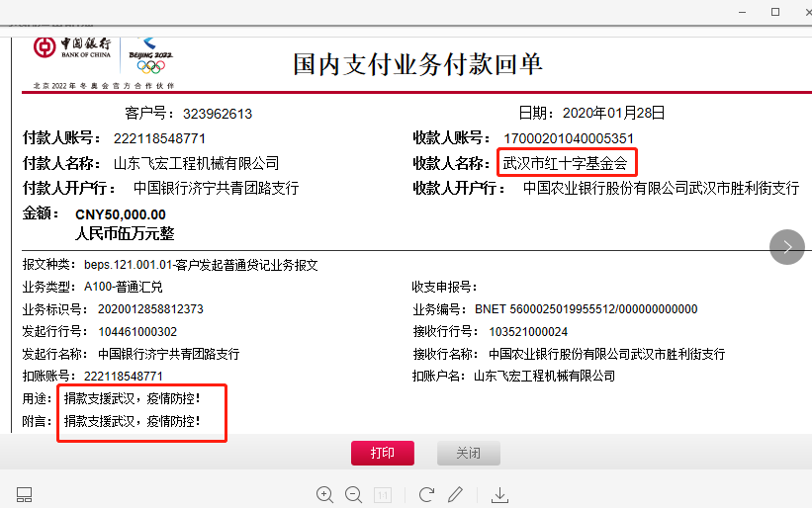Rotate the image with the rotate icon
Image resolution: width=812 pixels, height=508 pixels.
point(426,495)
